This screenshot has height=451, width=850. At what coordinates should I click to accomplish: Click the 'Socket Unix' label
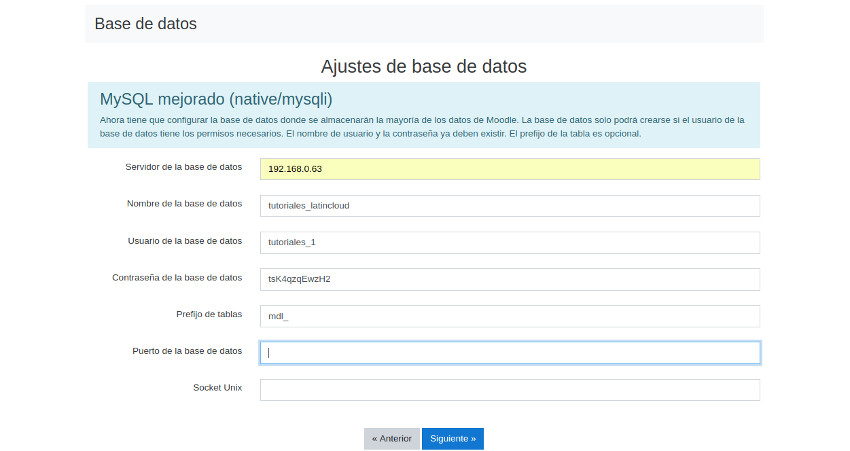[217, 388]
